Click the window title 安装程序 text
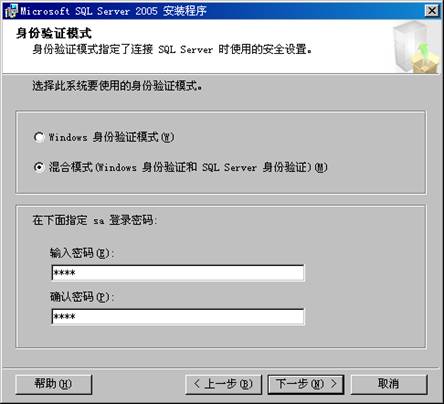The width and height of the screenshot is (444, 404). [185, 11]
